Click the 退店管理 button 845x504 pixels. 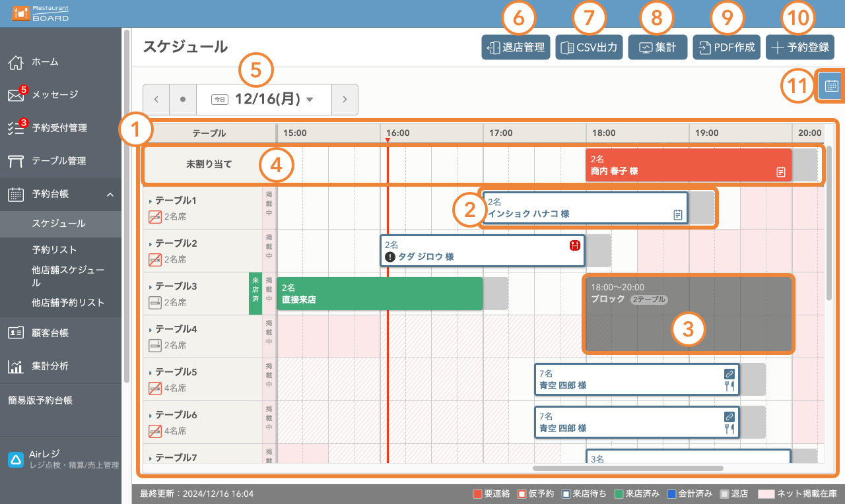[516, 47]
